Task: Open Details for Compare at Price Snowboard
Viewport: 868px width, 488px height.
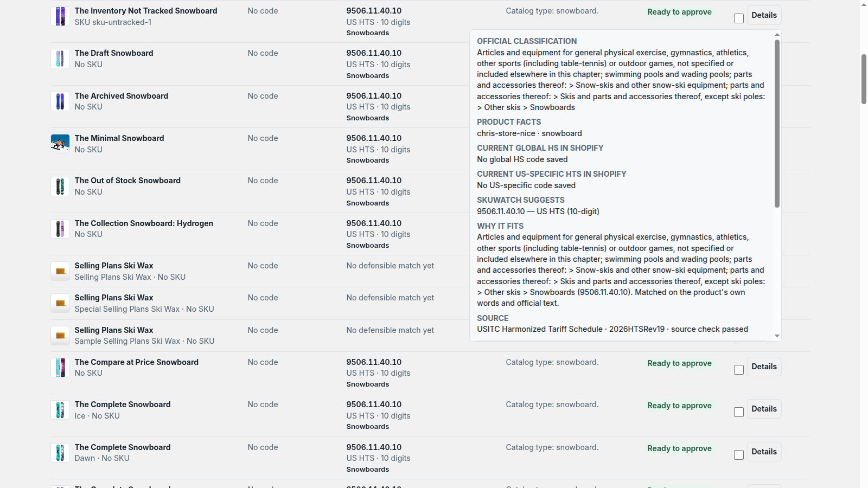Action: point(764,367)
